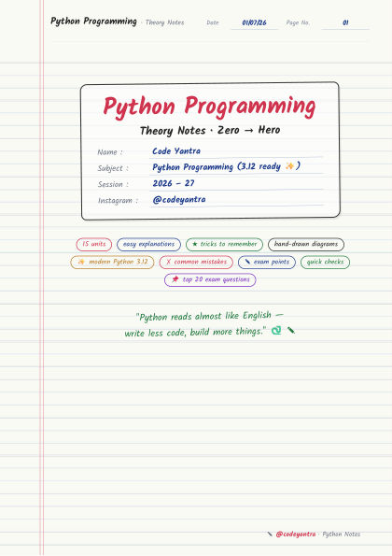Click the "exam points" tag

pyautogui.click(x=267, y=262)
